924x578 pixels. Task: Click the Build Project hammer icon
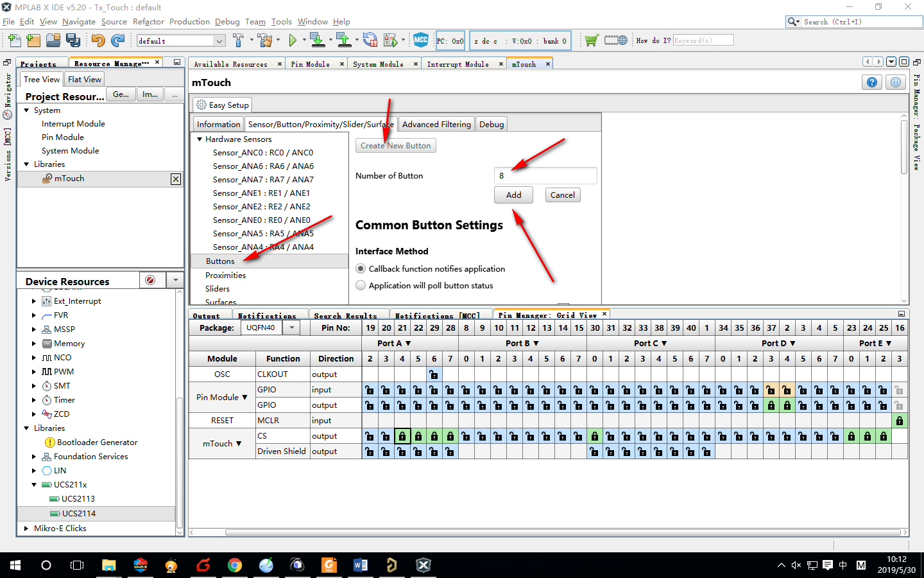coord(238,40)
